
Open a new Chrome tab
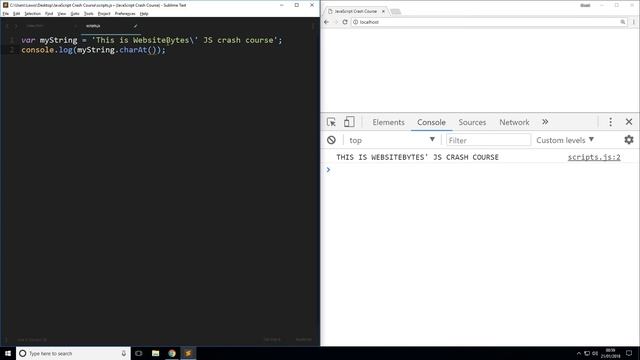coord(396,11)
